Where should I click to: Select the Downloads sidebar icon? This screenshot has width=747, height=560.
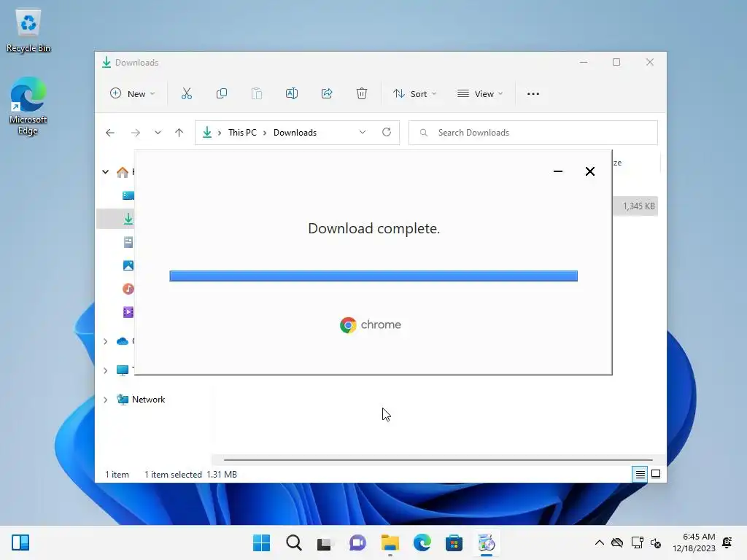[x=128, y=219]
